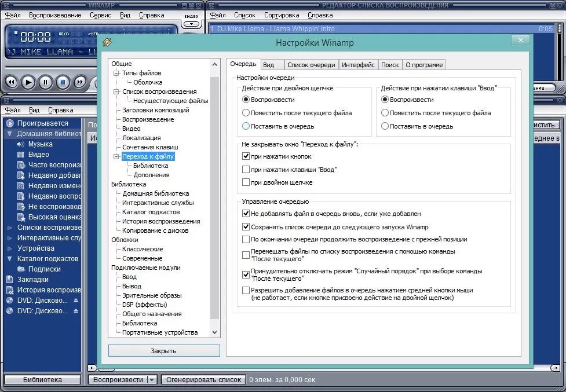This screenshot has width=566, height=392.
Task: Click the Winamp llama icon in settings title
Action: (x=107, y=42)
